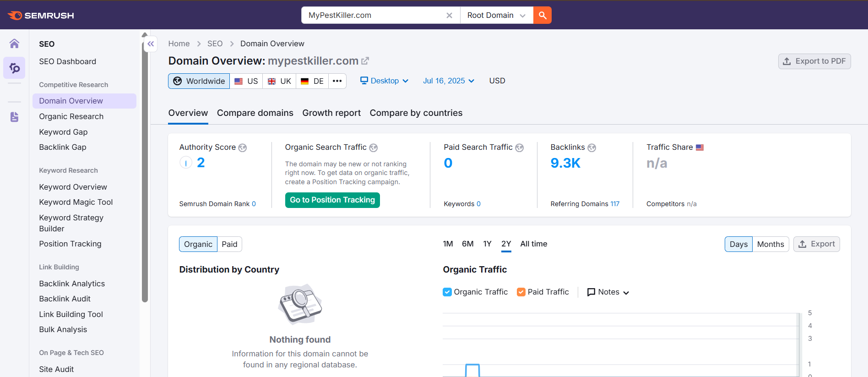The height and width of the screenshot is (377, 868).
Task: Select the Worldwide database
Action: tap(199, 81)
